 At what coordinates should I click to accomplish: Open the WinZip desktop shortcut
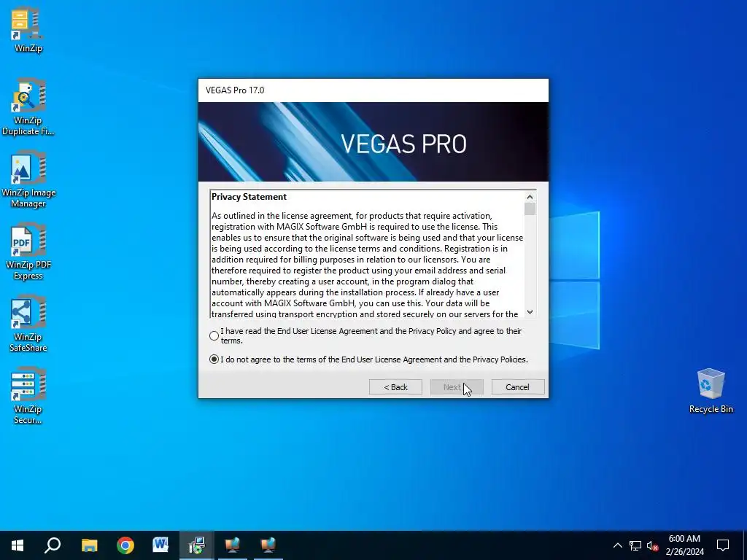pyautogui.click(x=28, y=29)
